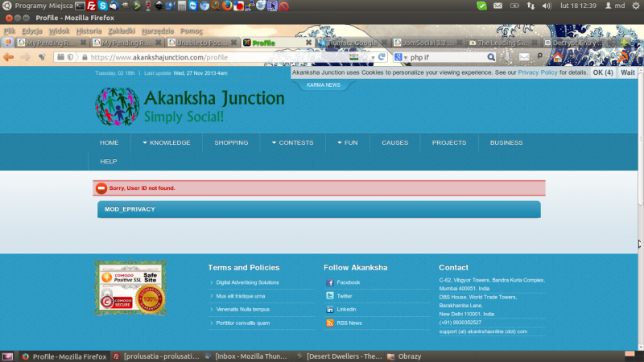Screen dimensions: 644x362
Task: Reload the page with the refresh icon
Action: [382, 57]
